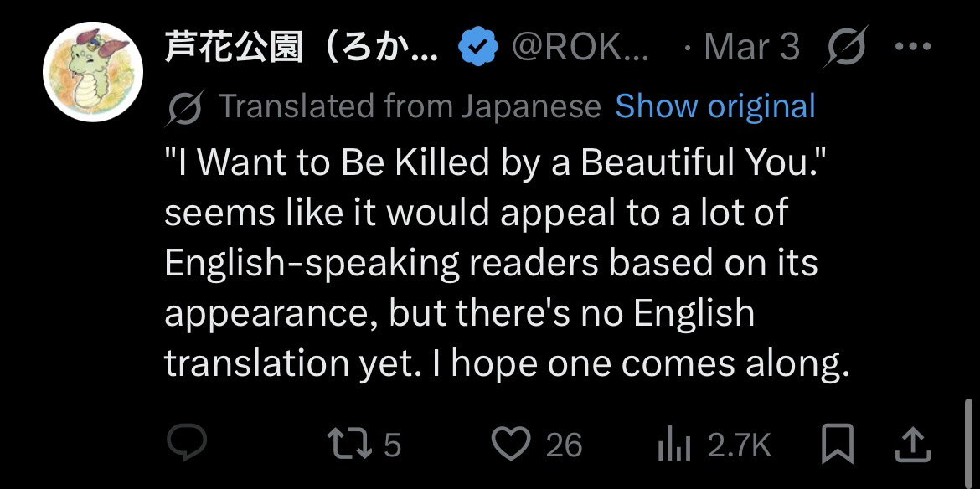Click the 'Translated from Japanese' label
Screen dimensions: 980x489
click(x=410, y=106)
